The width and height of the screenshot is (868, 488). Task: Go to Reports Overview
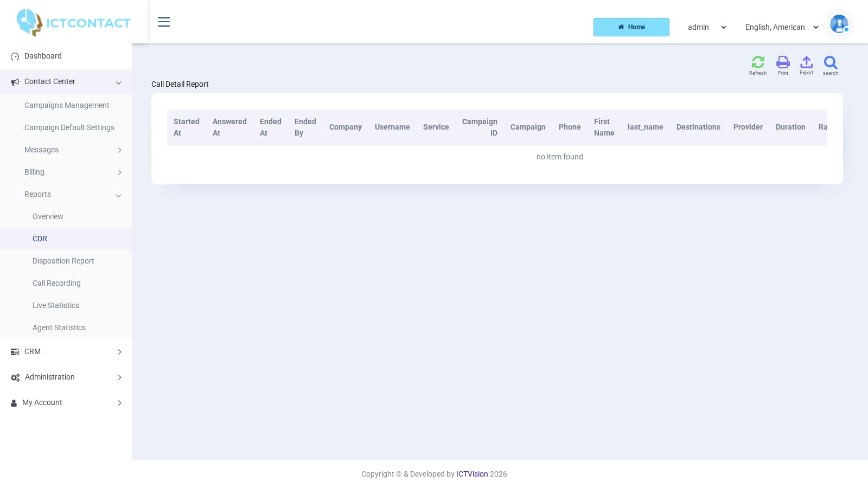pyautogui.click(x=48, y=216)
